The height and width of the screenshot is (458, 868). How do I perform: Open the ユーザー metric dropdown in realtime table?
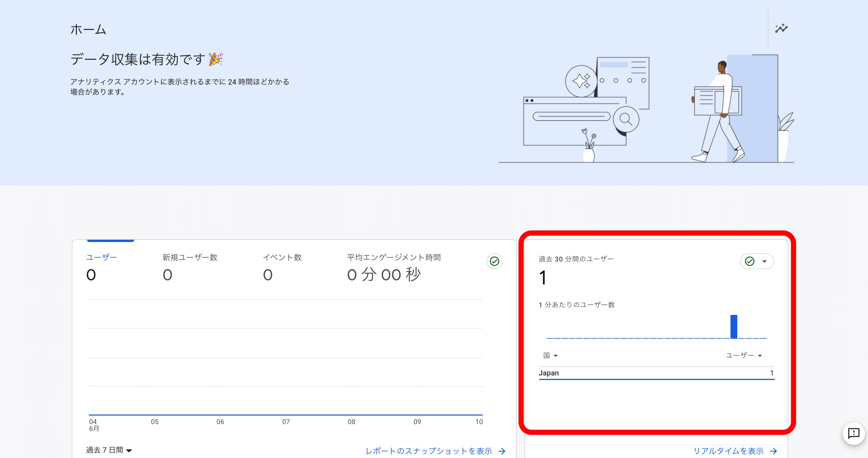point(743,355)
